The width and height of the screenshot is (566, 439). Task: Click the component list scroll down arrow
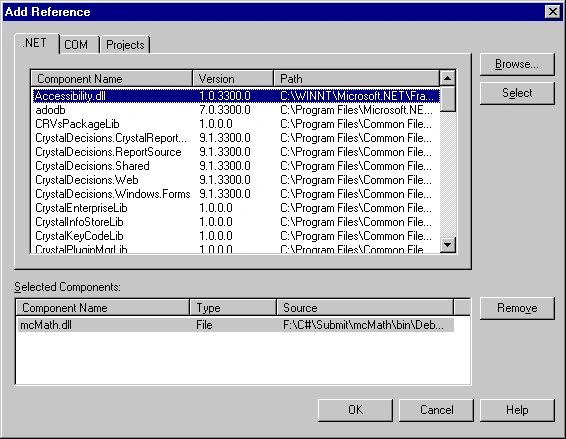[x=448, y=244]
